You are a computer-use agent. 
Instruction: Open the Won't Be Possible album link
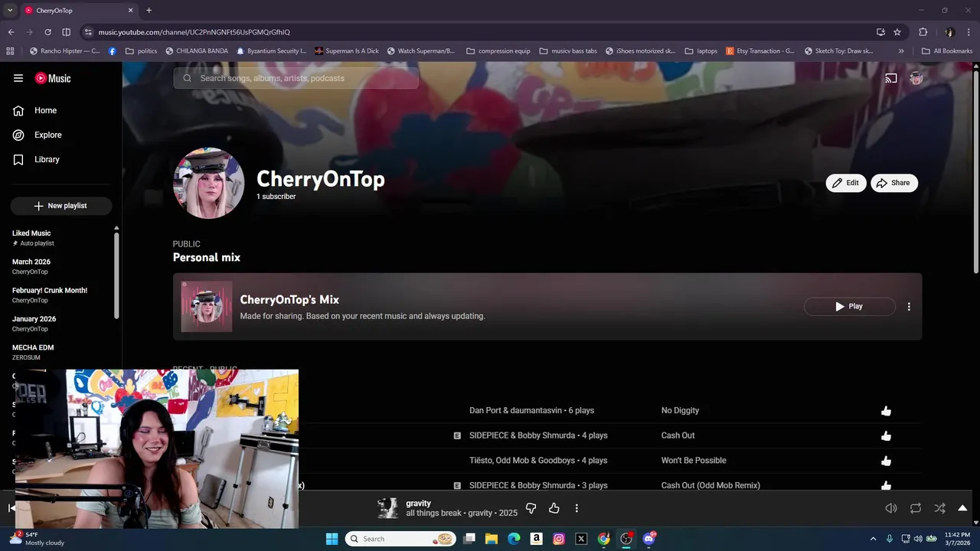coord(694,461)
